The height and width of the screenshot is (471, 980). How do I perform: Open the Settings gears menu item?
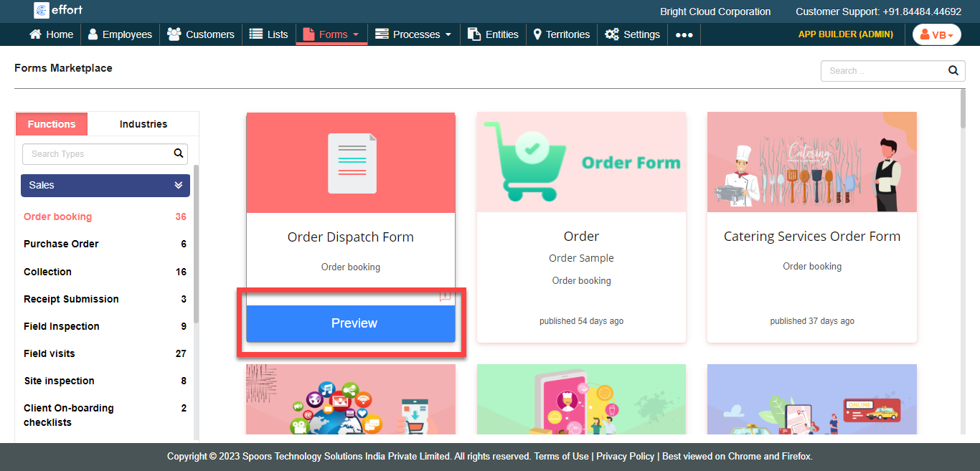pyautogui.click(x=632, y=34)
